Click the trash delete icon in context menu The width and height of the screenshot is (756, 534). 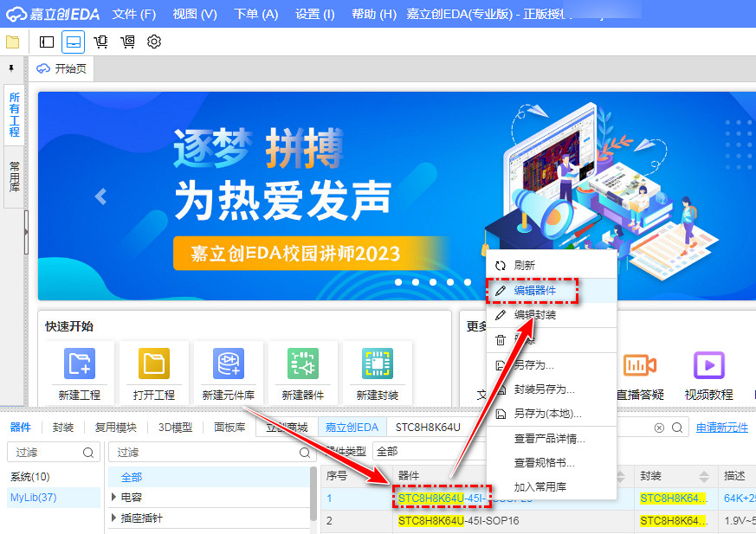tap(501, 340)
